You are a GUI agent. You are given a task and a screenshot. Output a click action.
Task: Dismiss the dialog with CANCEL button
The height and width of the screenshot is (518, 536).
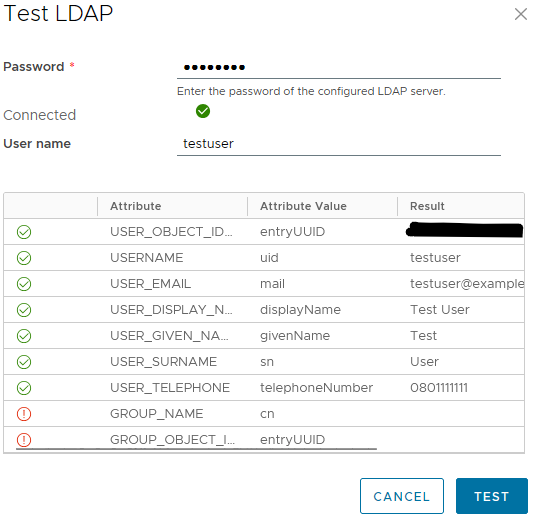pyautogui.click(x=402, y=496)
